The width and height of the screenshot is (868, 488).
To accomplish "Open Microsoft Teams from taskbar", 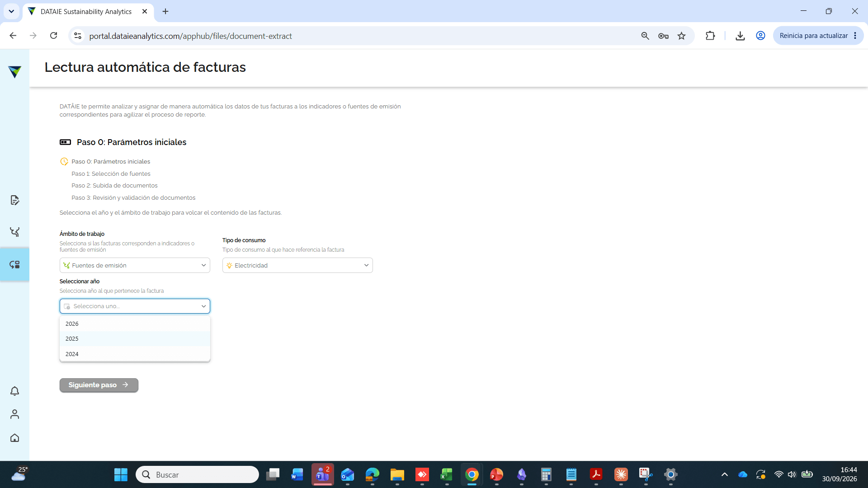I will (x=322, y=474).
